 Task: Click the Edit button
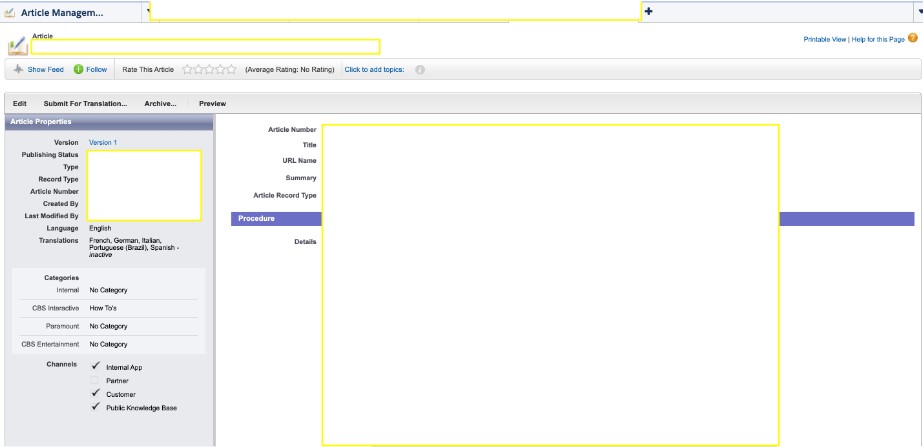coord(20,103)
